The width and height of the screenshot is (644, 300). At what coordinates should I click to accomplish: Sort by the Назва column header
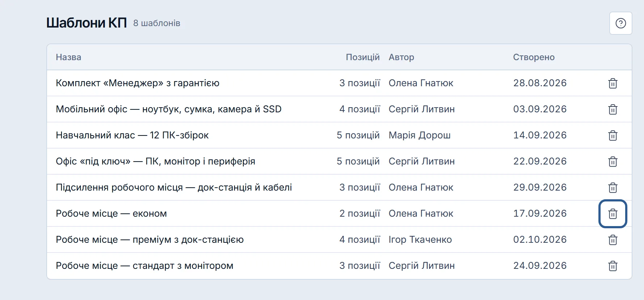pos(68,57)
